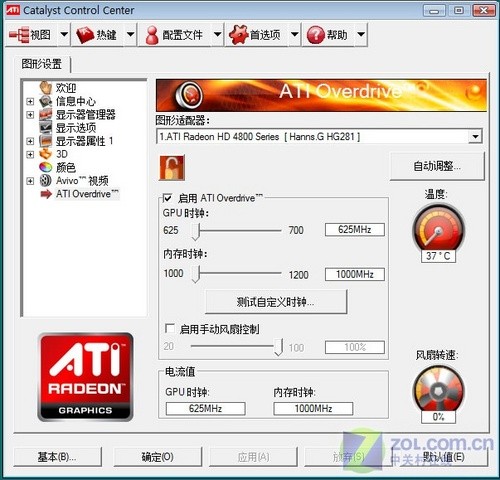Click the GPU 时钟 slider handle
Image resolution: width=500 pixels, height=480 pixels.
click(196, 231)
